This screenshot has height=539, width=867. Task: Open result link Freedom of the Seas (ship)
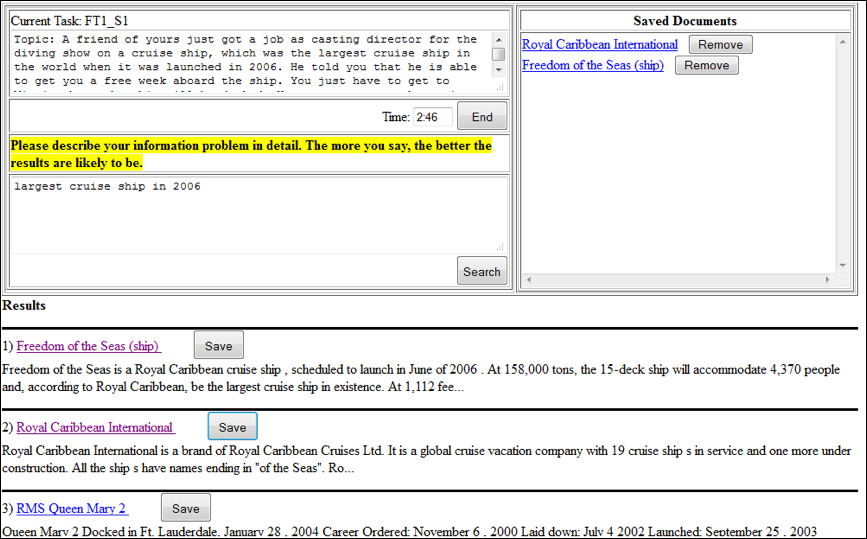pos(88,346)
